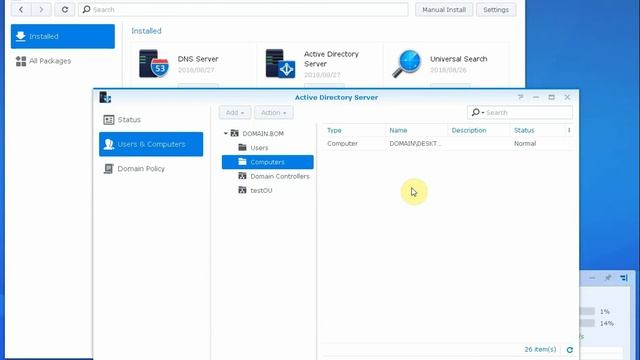Select the DOMAIN.BOM domain in the tree

pos(263,133)
